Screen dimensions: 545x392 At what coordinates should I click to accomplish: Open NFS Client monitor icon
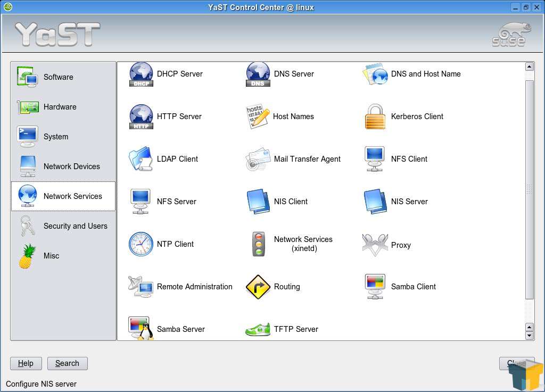click(375, 159)
